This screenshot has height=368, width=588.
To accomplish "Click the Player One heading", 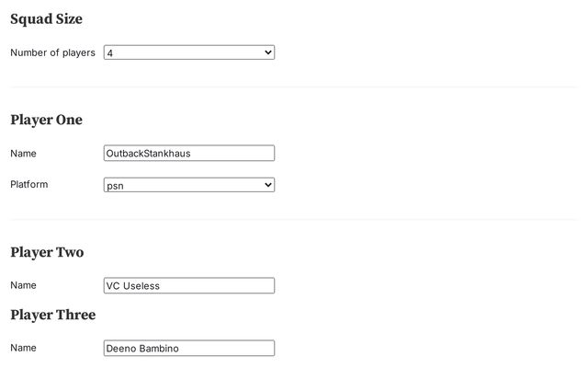I will 46,120.
